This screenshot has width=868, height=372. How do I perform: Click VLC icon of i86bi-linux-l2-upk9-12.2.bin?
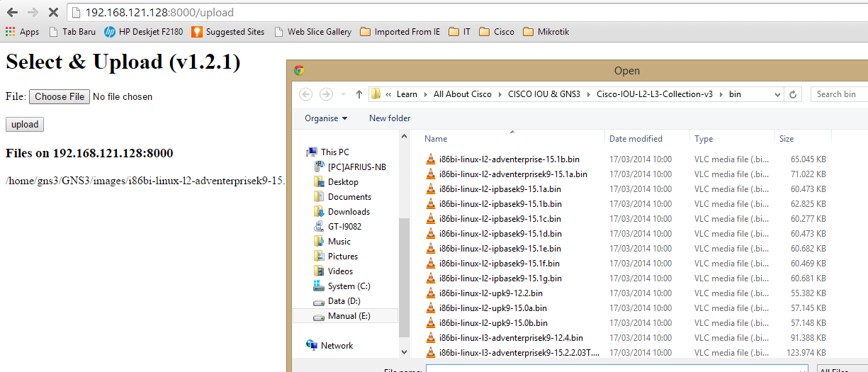point(431,293)
